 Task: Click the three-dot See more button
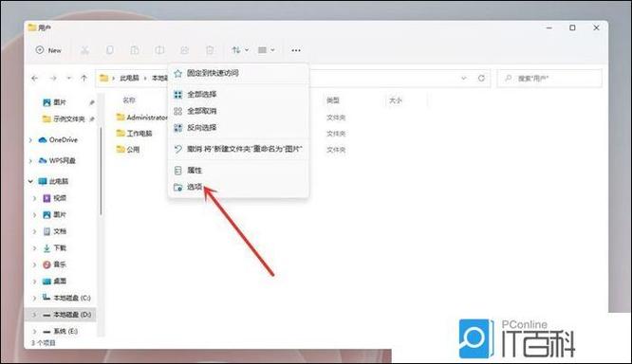pos(296,50)
